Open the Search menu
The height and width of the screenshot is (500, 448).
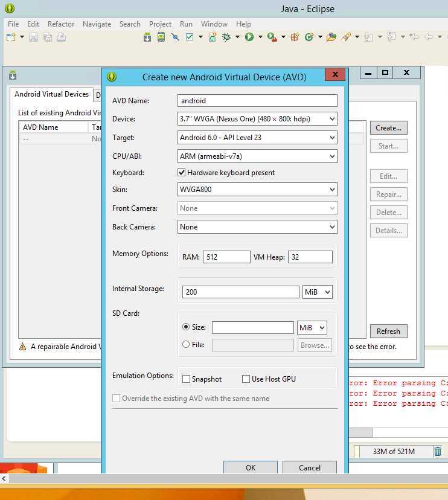(130, 24)
